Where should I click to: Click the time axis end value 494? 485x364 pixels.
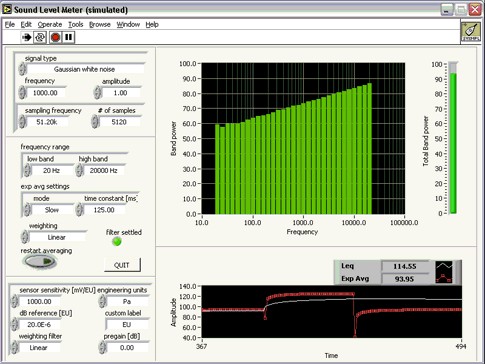[460, 346]
